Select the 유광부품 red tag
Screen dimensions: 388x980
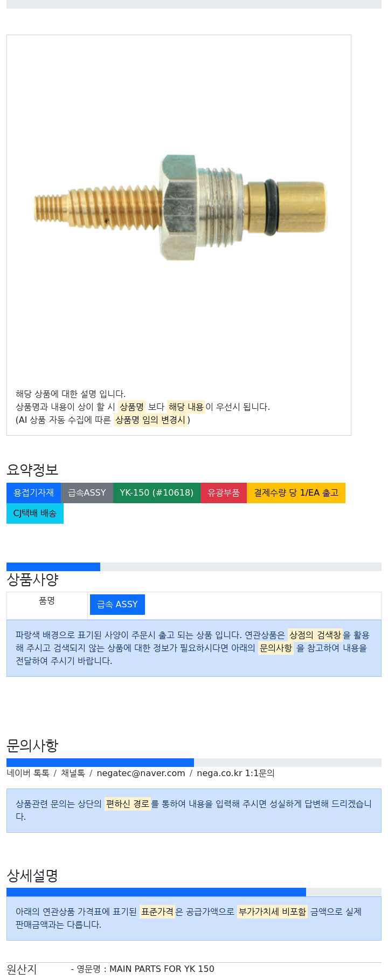[223, 493]
